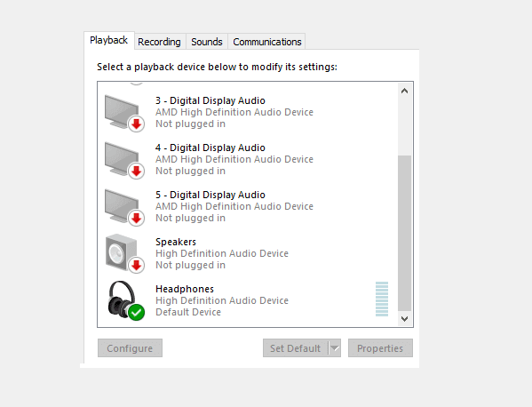
Task: Select the 5 - Digital Display Audio monitor icon
Action: 124,207
